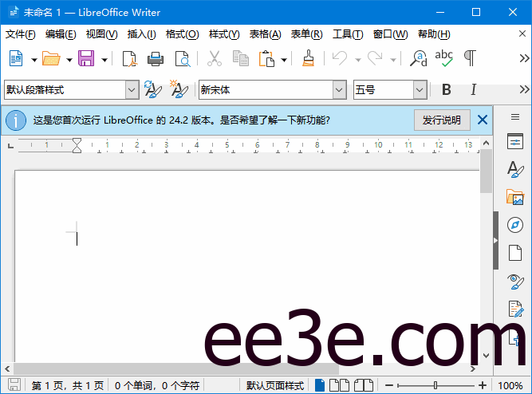
Task: Click the zoom slider handle
Action: 435,385
